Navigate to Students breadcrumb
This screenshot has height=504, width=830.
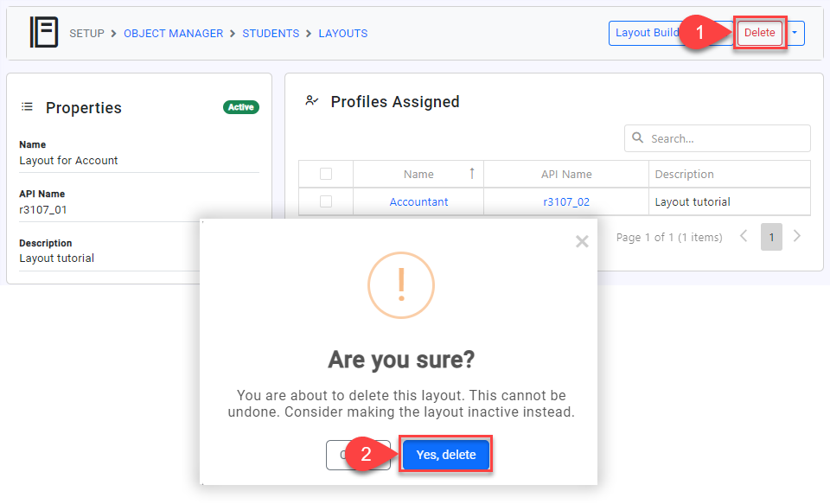[x=271, y=34]
